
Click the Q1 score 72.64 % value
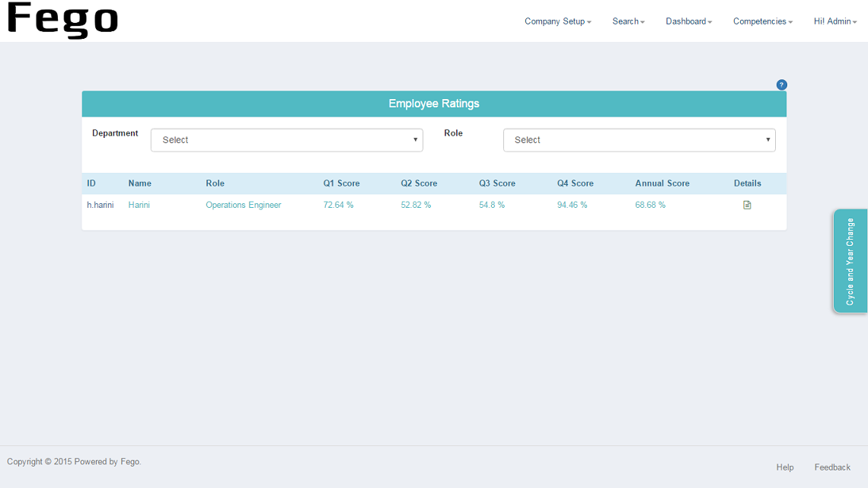[x=338, y=205]
